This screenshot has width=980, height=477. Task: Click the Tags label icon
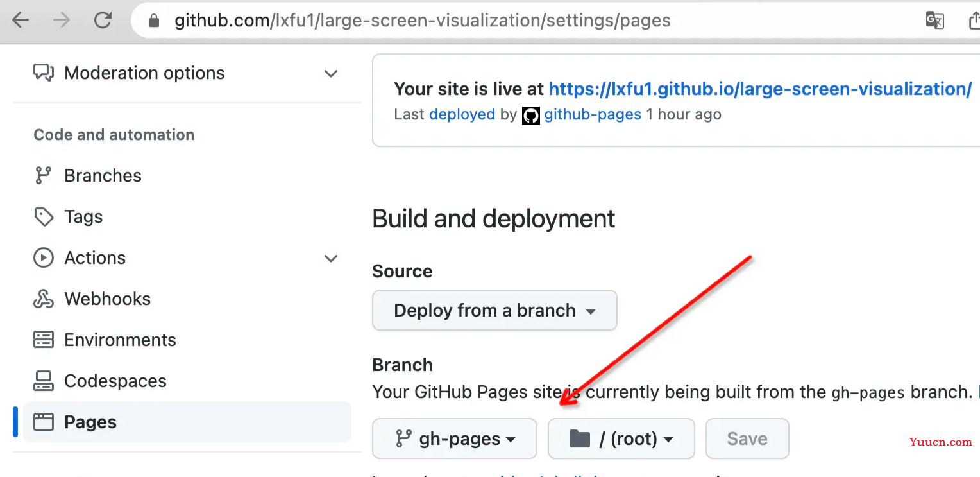44,217
